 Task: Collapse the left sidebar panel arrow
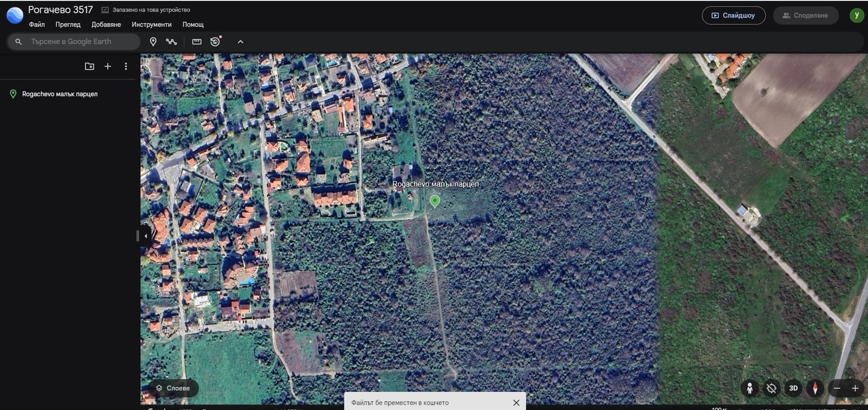coord(145,236)
